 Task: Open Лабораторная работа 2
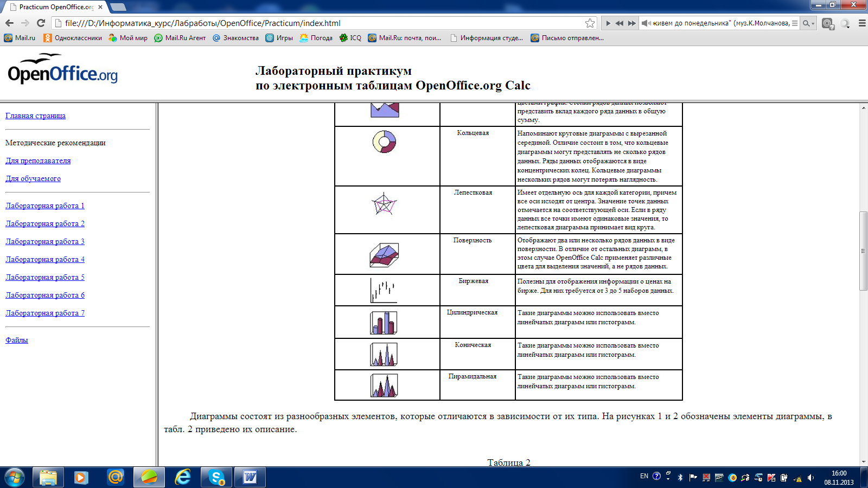45,223
